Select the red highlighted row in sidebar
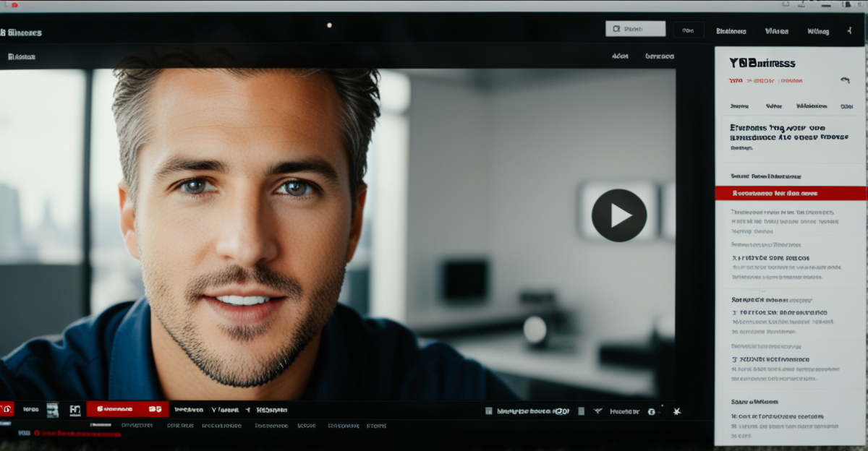 (x=790, y=194)
